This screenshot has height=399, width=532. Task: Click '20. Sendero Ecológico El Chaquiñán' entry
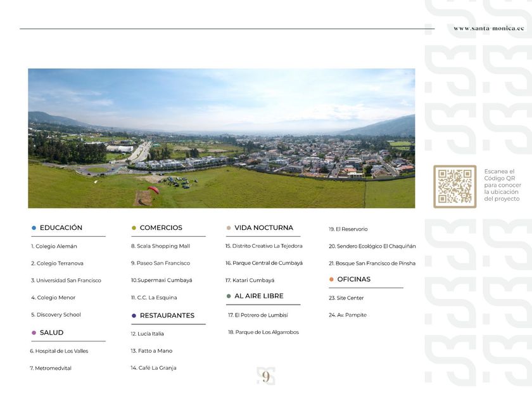(x=372, y=246)
